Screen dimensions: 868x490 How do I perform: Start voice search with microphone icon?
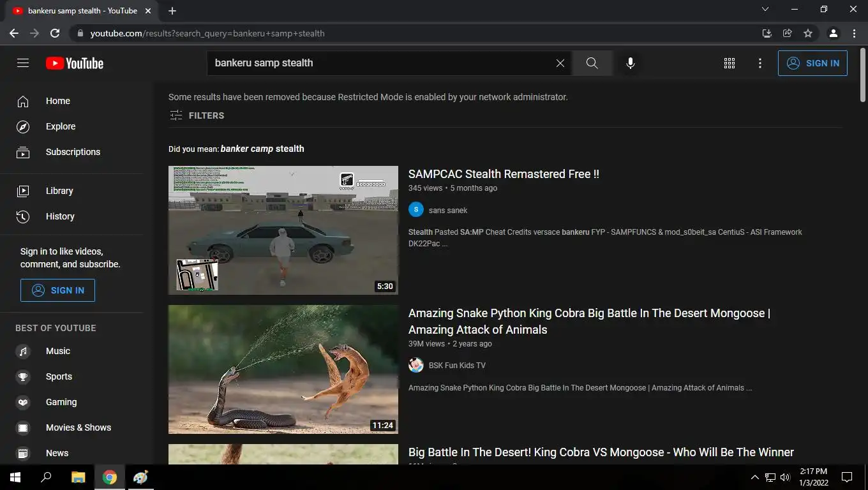(630, 63)
